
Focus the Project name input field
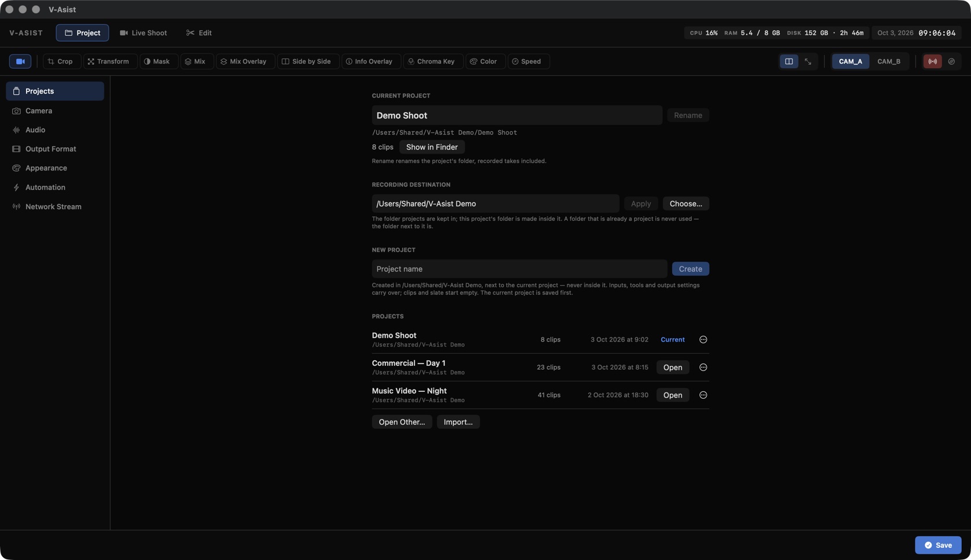tap(520, 269)
